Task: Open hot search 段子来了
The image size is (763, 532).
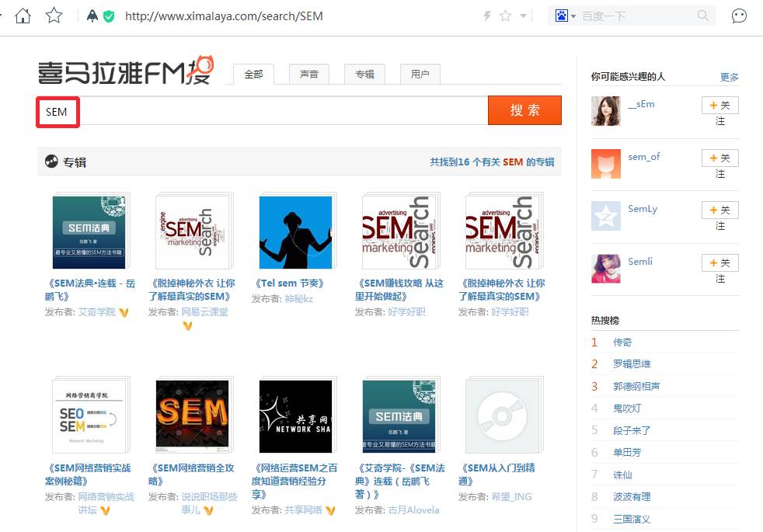Action: click(x=632, y=431)
